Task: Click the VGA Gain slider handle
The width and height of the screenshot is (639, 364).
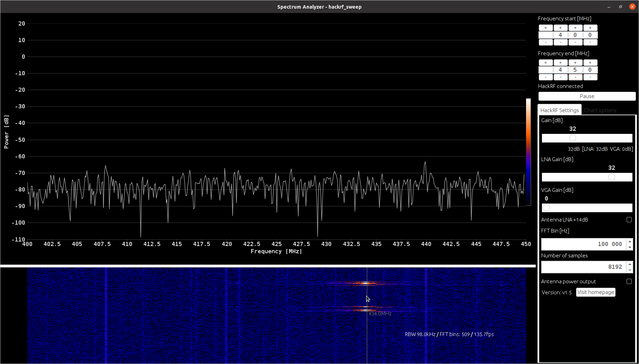Action: [x=546, y=208]
